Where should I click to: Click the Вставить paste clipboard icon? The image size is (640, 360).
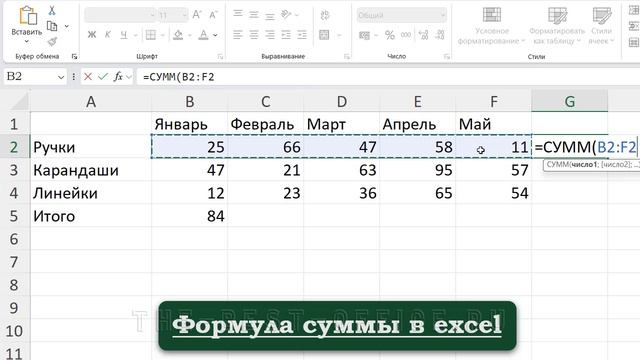[x=28, y=16]
